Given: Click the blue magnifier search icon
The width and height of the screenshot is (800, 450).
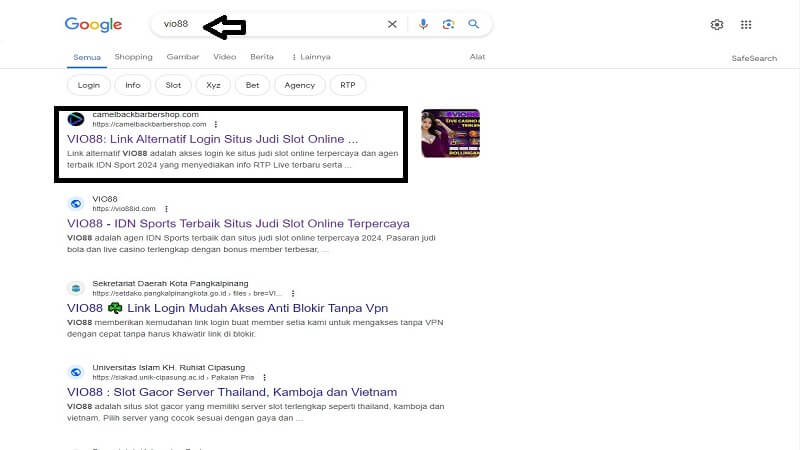Looking at the screenshot, I should click(x=474, y=24).
